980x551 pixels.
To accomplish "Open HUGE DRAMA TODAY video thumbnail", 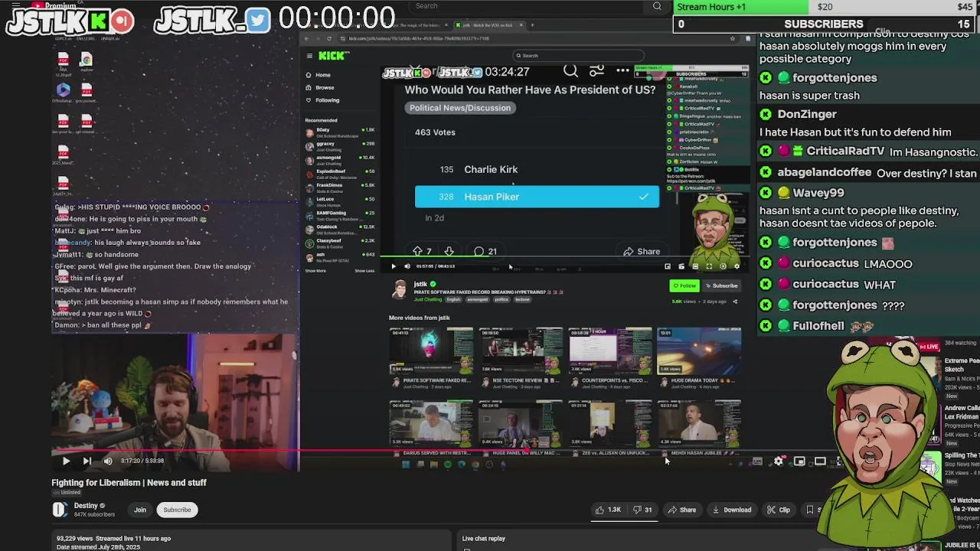I will pyautogui.click(x=699, y=350).
